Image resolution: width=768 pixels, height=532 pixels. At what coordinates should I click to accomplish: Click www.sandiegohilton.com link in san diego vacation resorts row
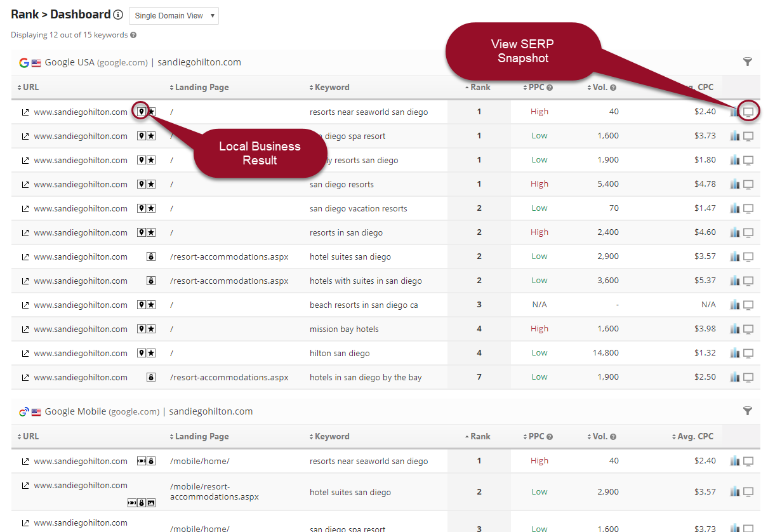[x=81, y=208]
